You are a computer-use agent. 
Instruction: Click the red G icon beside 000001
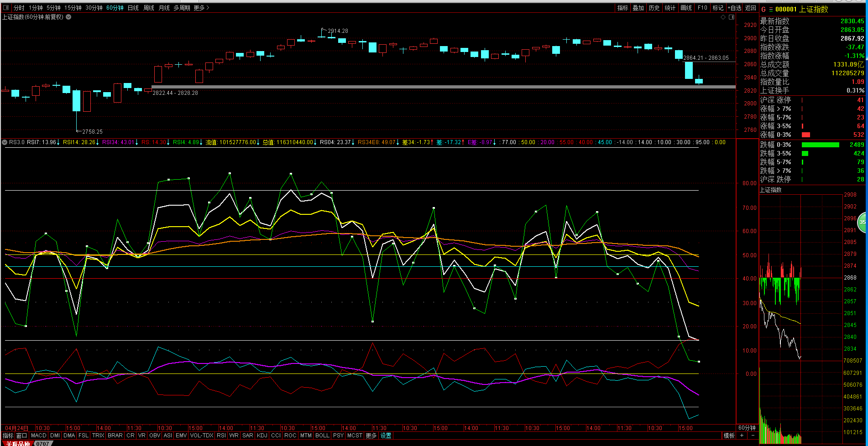763,9
